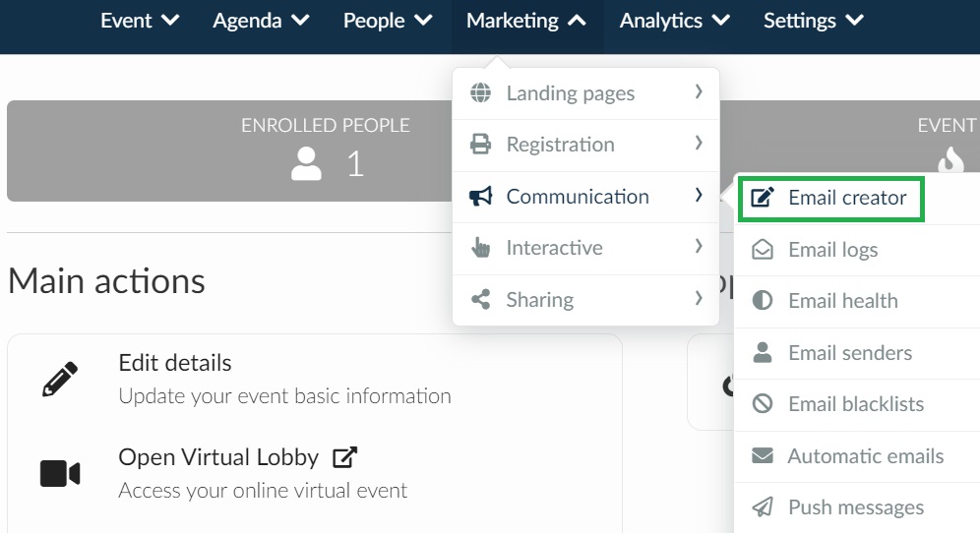Click the Event dropdown chevron
This screenshot has width=980, height=535.
[170, 21]
